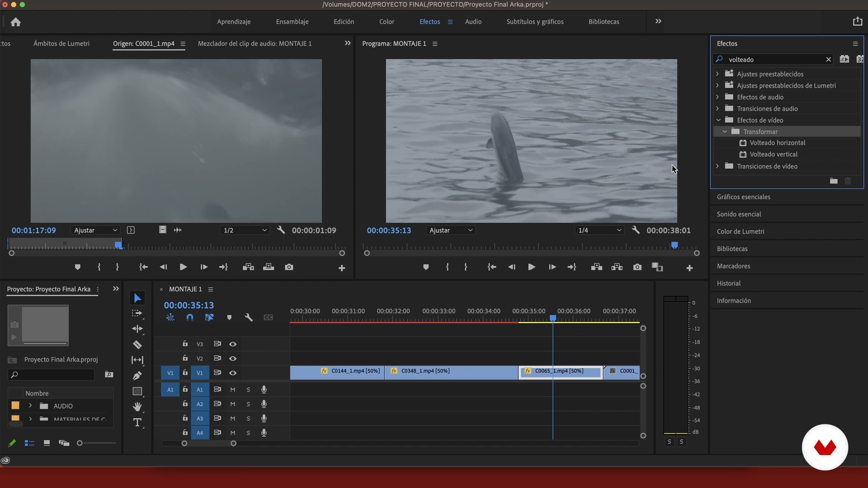
Task: Click the Home icon
Action: tap(16, 22)
